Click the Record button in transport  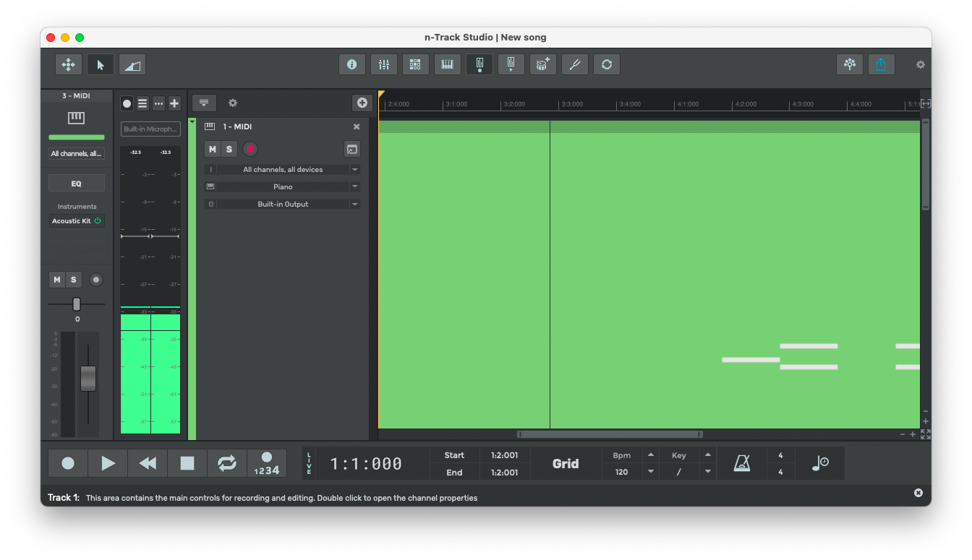tap(68, 463)
